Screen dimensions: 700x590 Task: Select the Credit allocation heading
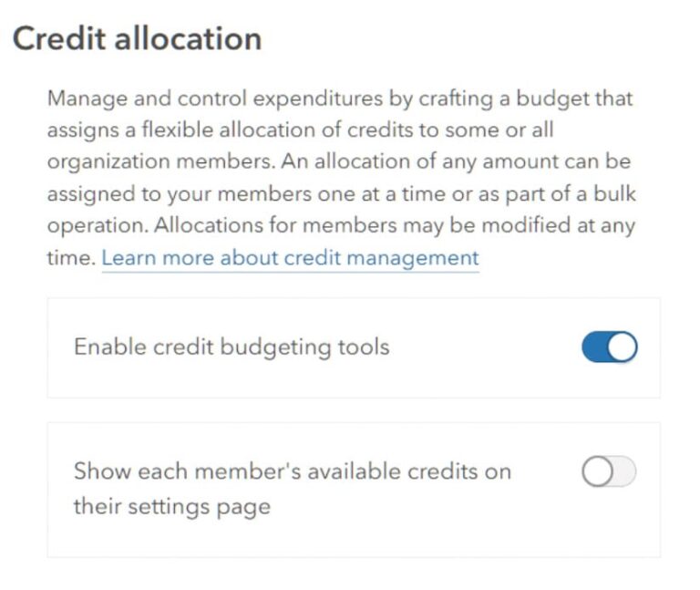pos(137,39)
